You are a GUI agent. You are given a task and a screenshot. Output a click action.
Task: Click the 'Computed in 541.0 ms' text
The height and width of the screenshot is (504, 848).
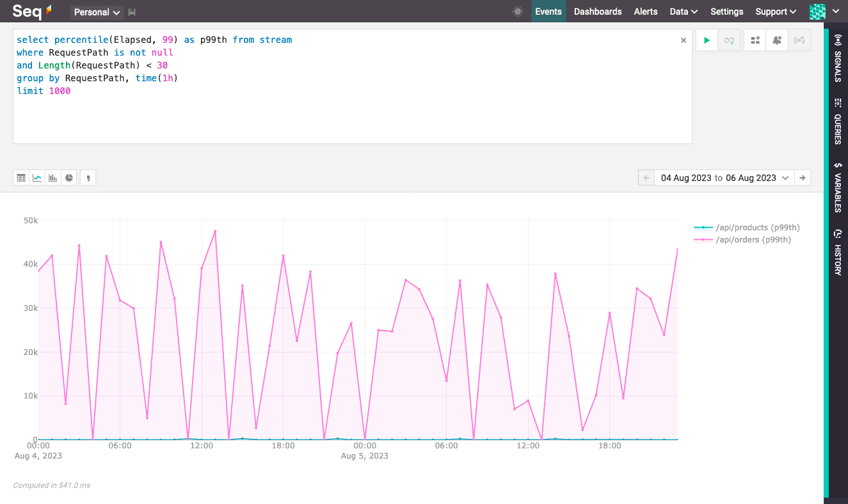[x=52, y=485]
